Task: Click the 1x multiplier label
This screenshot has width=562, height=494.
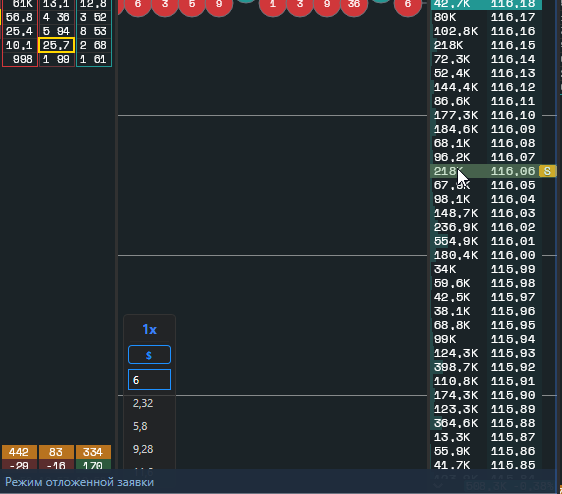Action: (x=149, y=329)
